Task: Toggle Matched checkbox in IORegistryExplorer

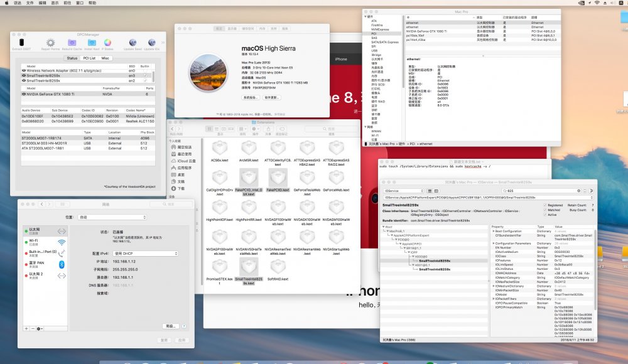Action: point(545,210)
